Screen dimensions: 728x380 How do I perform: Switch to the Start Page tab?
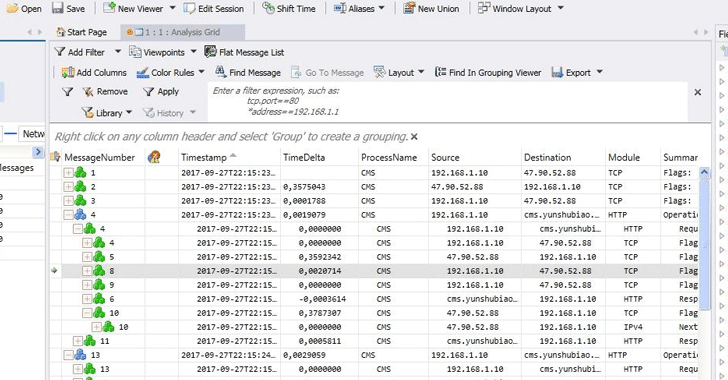[81, 32]
